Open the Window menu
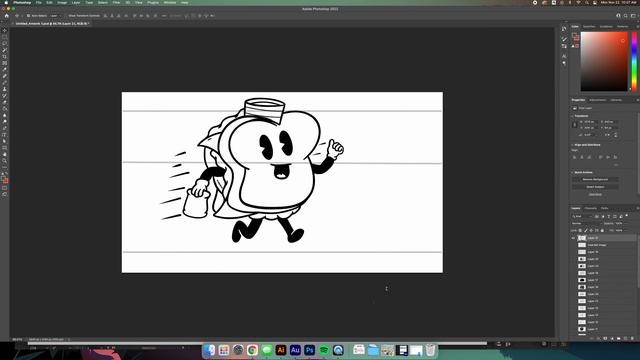The image size is (640, 360). 170,2
